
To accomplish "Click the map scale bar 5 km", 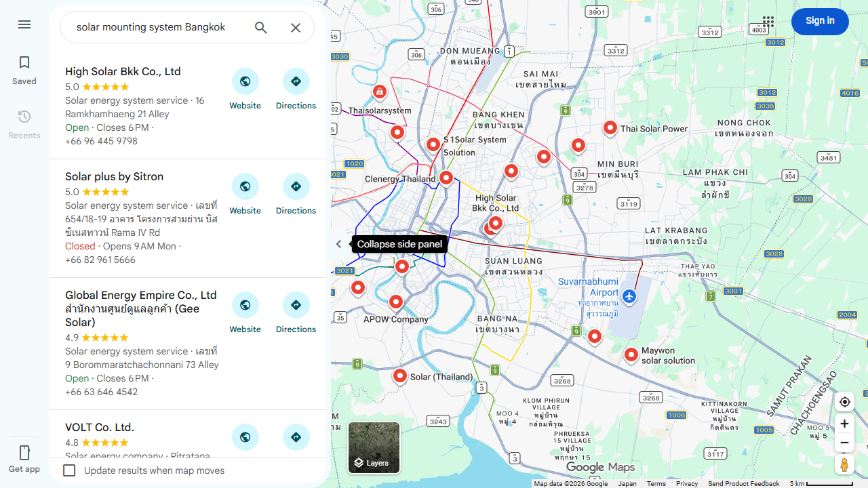I will tap(821, 483).
